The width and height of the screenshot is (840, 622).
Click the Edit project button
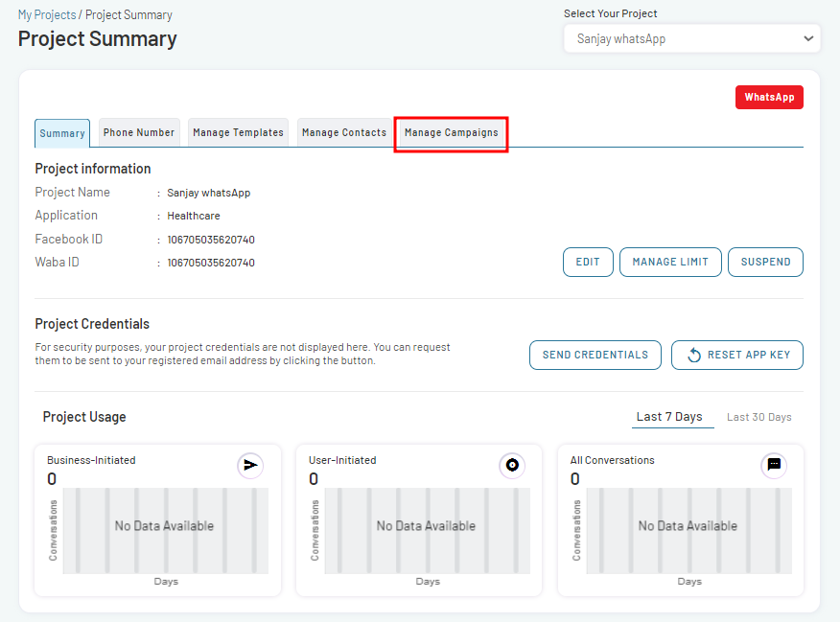point(588,262)
